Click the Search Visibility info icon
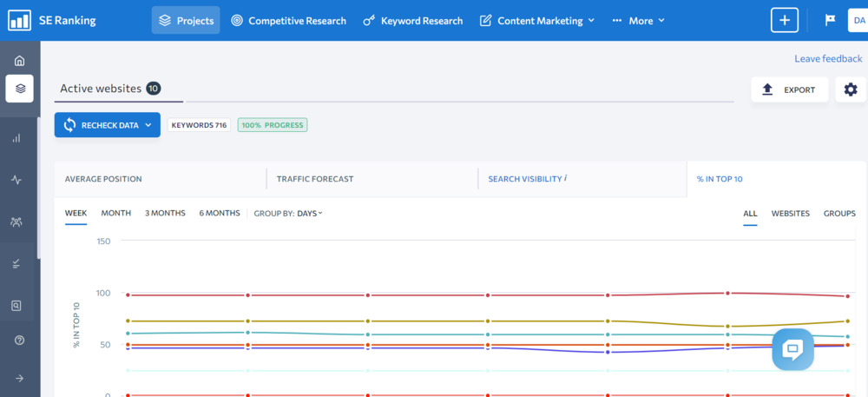The height and width of the screenshot is (397, 868). (x=566, y=178)
